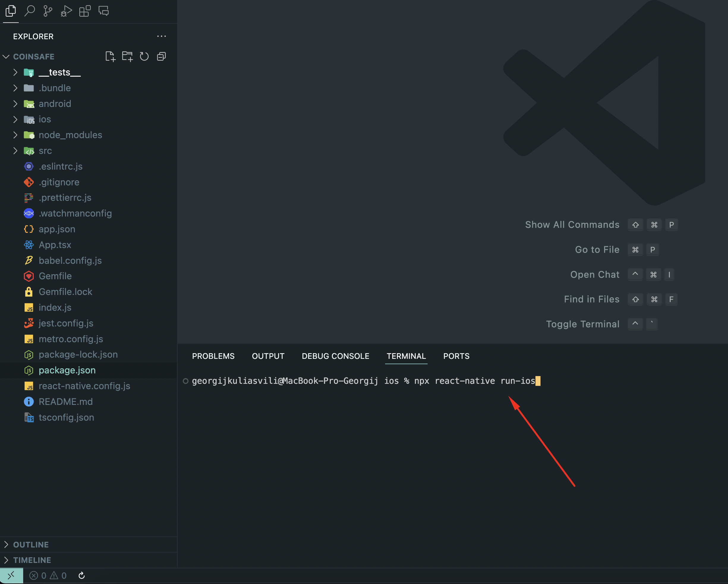Open react-native.config.js file
Viewport: 728px width, 584px height.
click(89, 386)
